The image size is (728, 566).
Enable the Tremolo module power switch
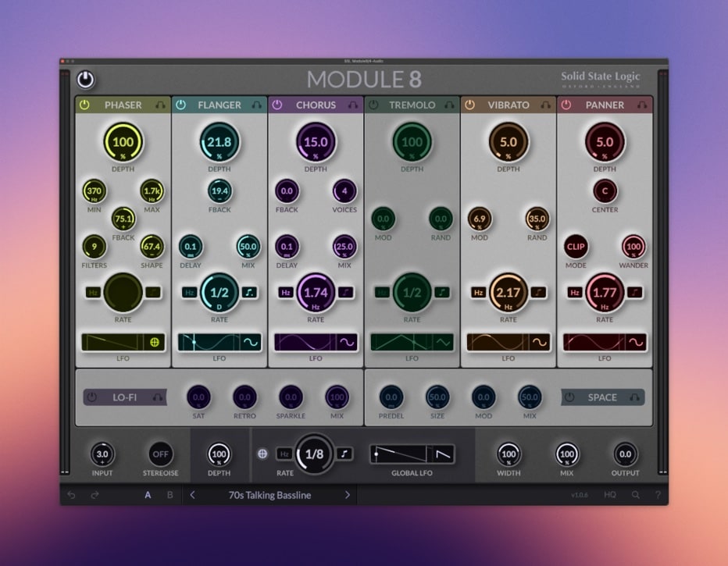[x=373, y=105]
